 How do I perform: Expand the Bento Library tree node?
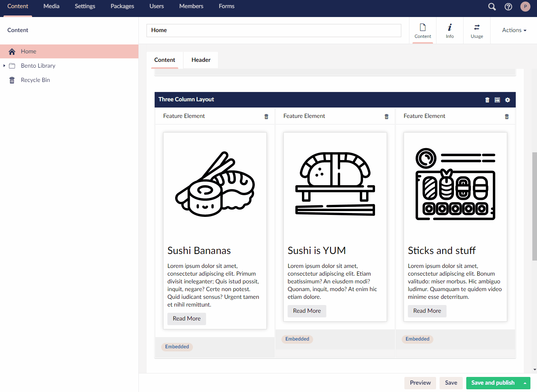(x=4, y=66)
